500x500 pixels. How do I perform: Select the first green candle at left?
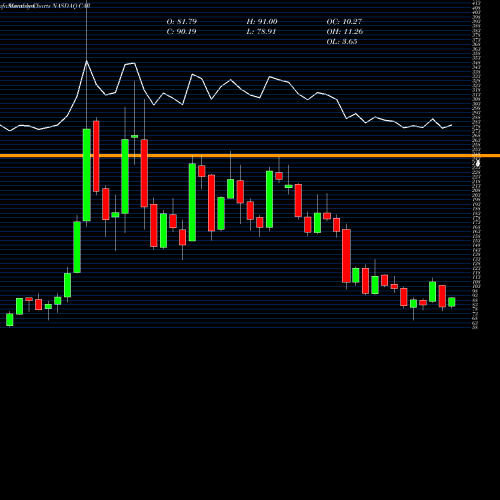[x=10, y=319]
